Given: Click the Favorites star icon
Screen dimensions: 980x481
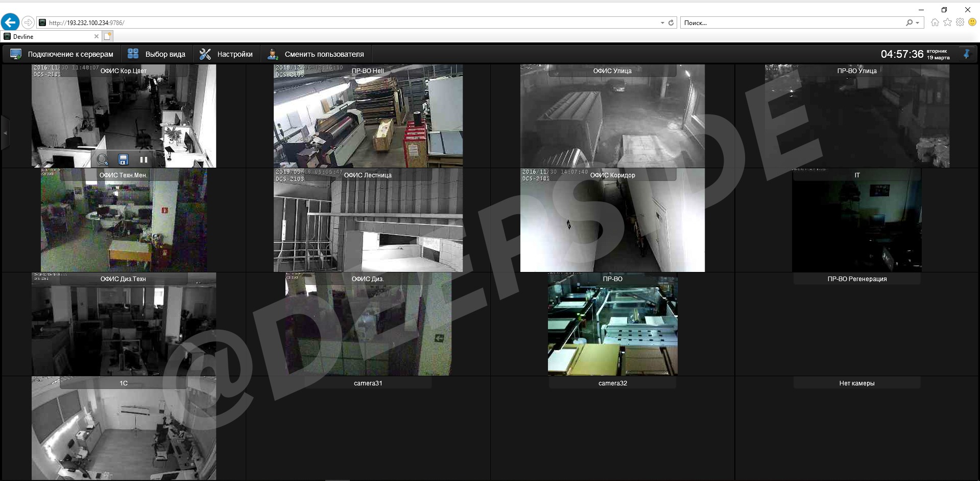Looking at the screenshot, I should [947, 22].
